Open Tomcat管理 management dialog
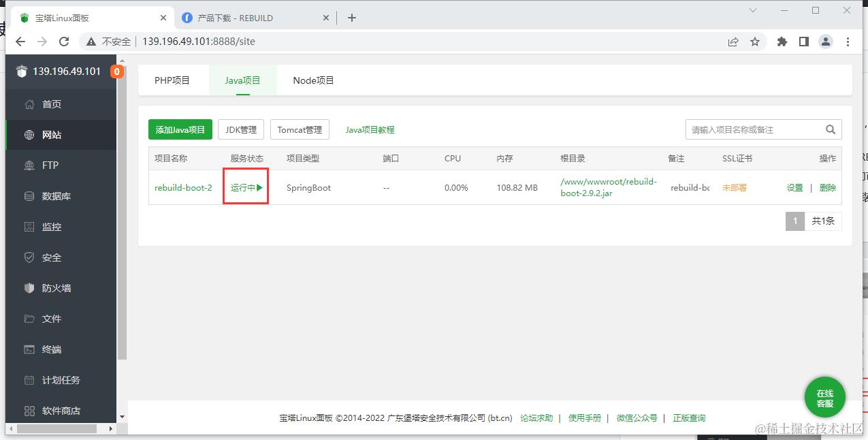The height and width of the screenshot is (440, 868). coord(300,129)
